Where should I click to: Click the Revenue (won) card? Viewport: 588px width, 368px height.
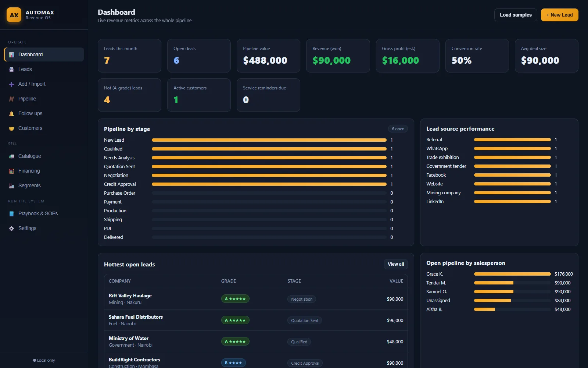pos(338,56)
